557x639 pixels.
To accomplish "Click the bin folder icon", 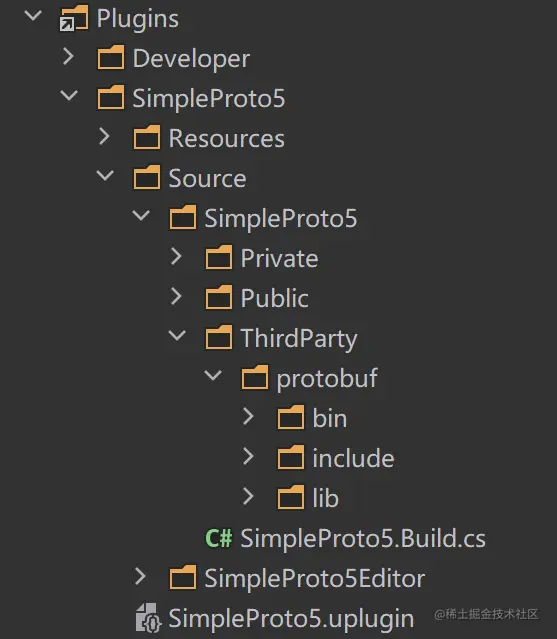I will coord(291,417).
